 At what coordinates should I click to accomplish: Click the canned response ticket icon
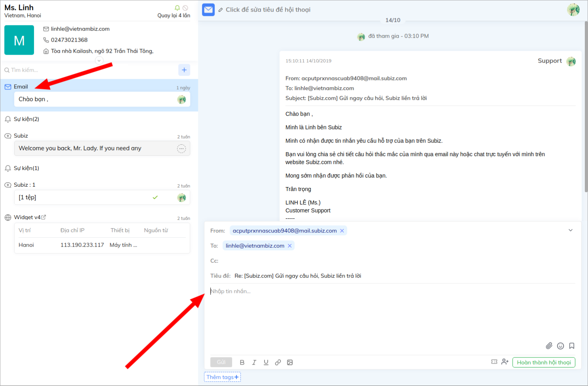click(x=494, y=362)
